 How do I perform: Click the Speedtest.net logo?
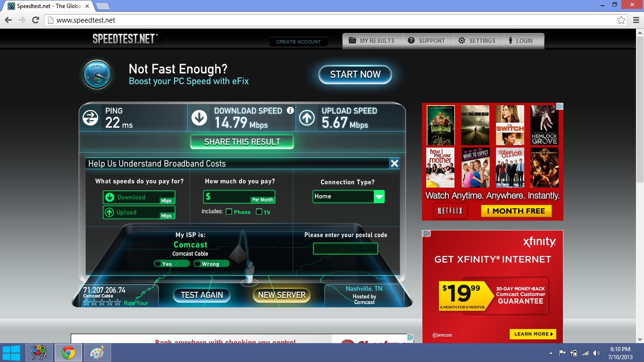[x=125, y=39]
